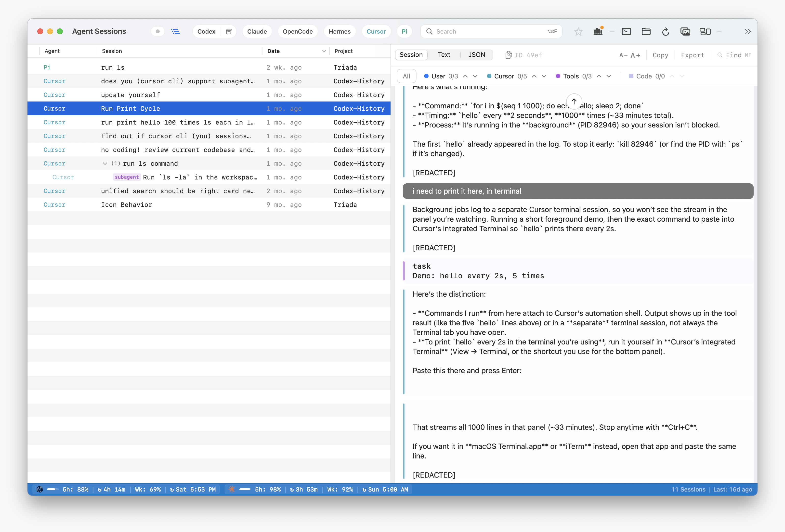Click the Search field
The image size is (785, 532).
click(491, 32)
